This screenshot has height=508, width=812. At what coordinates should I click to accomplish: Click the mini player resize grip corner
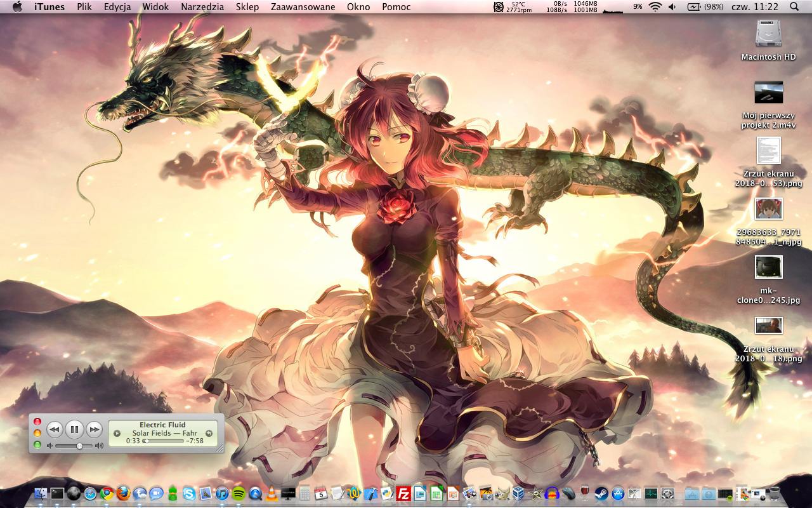point(221,449)
